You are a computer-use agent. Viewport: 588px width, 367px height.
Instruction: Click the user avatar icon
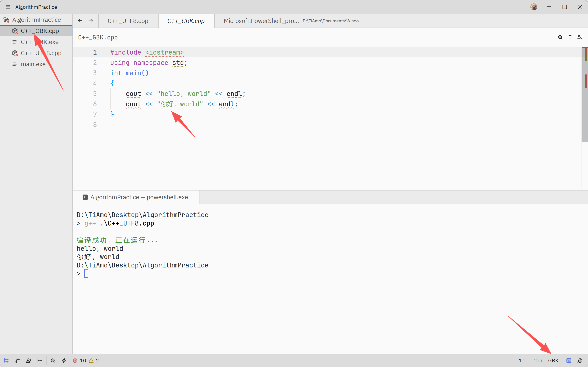click(x=534, y=7)
